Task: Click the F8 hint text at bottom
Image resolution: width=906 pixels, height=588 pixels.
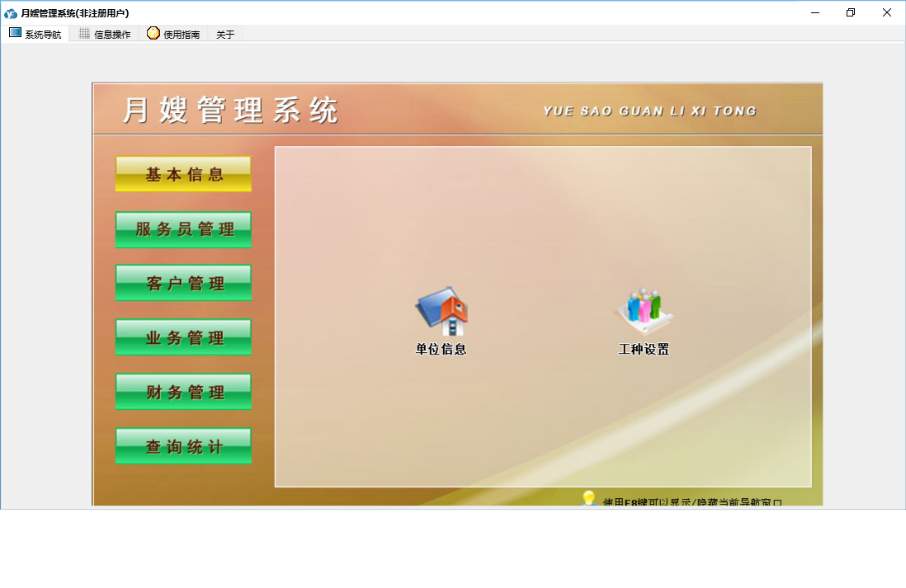Action: (692, 502)
